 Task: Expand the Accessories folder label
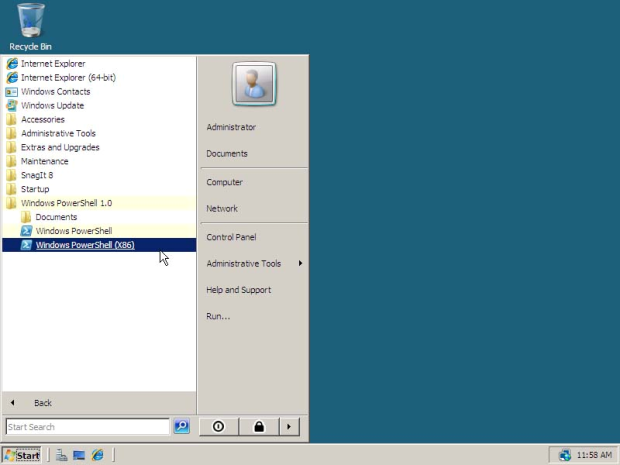tap(43, 119)
